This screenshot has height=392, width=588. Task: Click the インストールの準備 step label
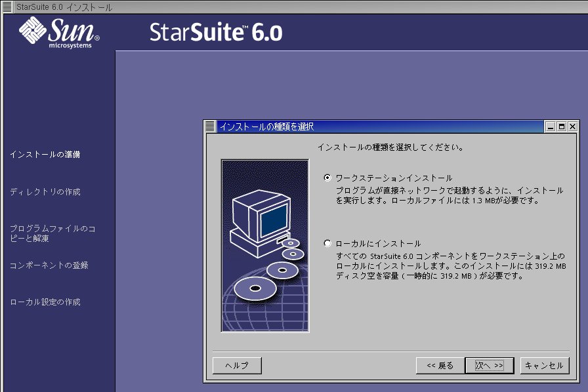45,155
